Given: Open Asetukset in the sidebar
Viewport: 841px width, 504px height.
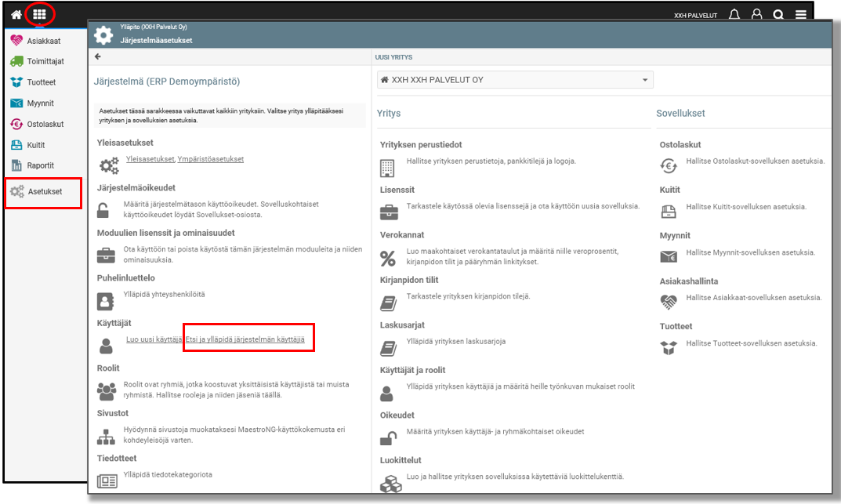Looking at the screenshot, I should (44, 191).
